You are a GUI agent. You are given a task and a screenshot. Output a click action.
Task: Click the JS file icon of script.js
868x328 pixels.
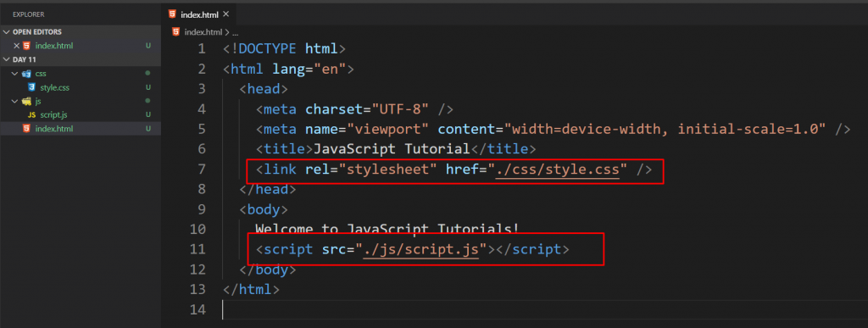(x=31, y=115)
